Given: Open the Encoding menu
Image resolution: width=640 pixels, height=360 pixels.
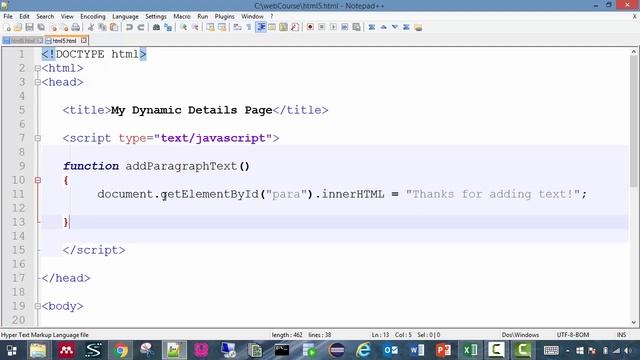Looking at the screenshot, I should (x=93, y=16).
